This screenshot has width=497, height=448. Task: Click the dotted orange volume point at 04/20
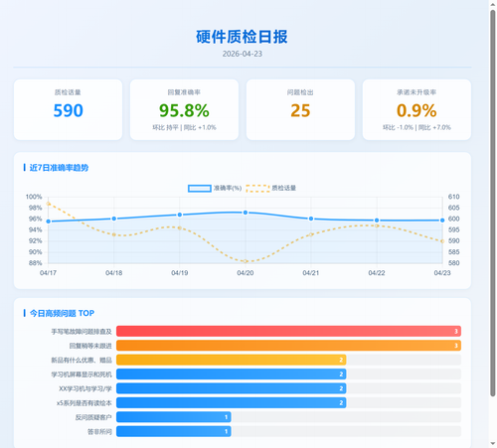[246, 261]
